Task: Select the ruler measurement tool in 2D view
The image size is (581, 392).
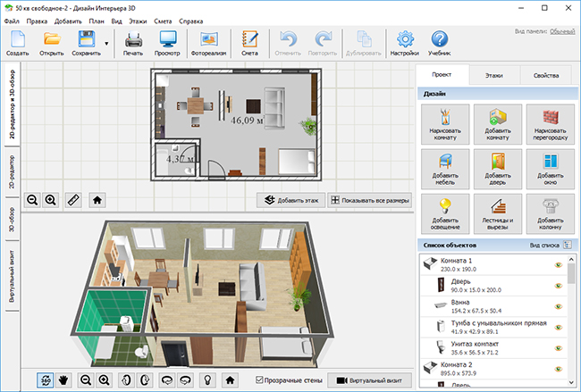Action: 73,200
